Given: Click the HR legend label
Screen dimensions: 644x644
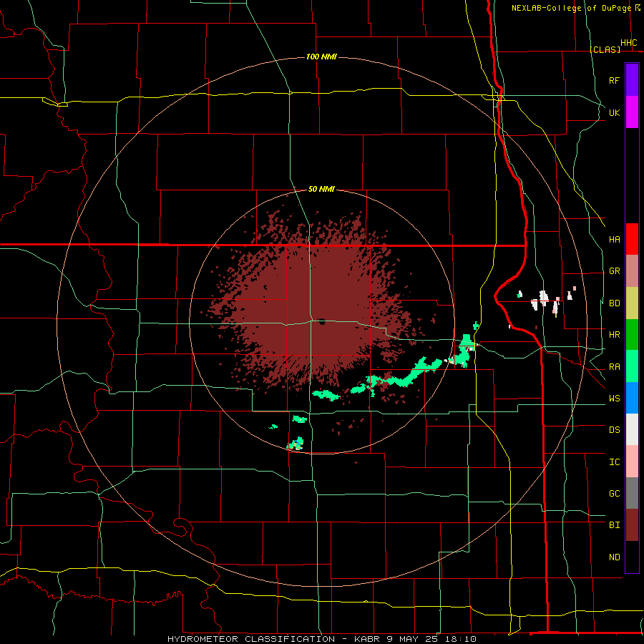Looking at the screenshot, I should point(614,335).
